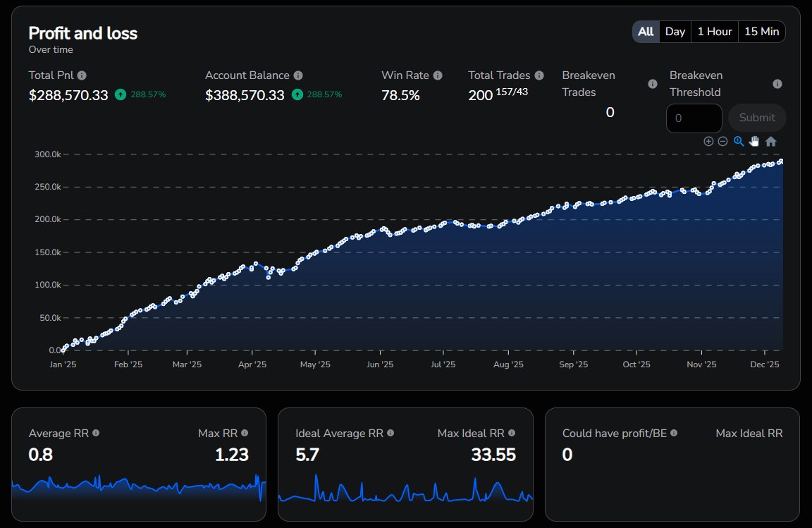The height and width of the screenshot is (528, 812).
Task: Click green up-arrow badge beside Total Pnl
Action: (120, 94)
